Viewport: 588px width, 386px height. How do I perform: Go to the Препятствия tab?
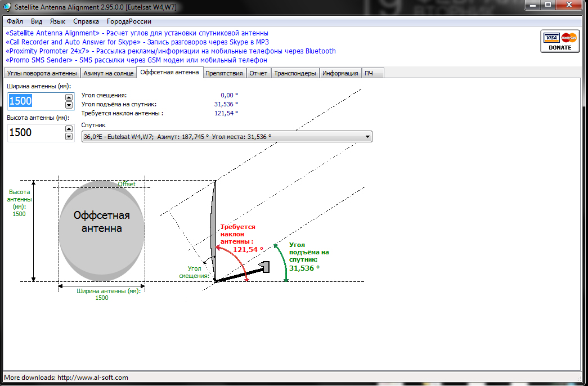pyautogui.click(x=225, y=73)
